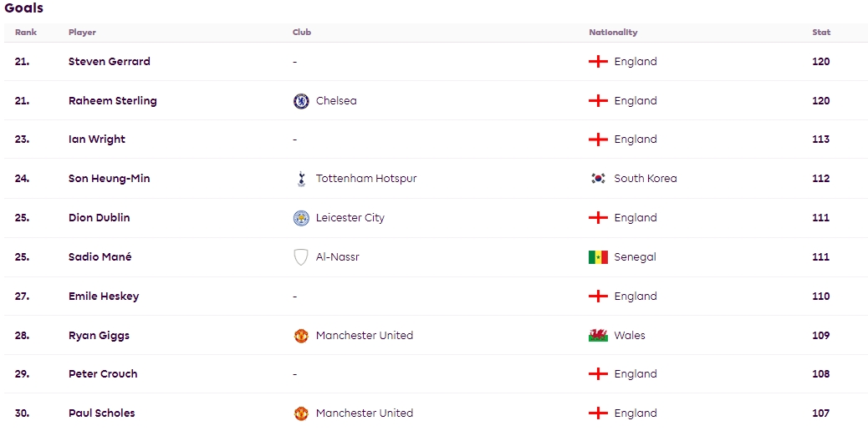Click the Stat column header
This screenshot has height=431, width=868.
tap(821, 33)
